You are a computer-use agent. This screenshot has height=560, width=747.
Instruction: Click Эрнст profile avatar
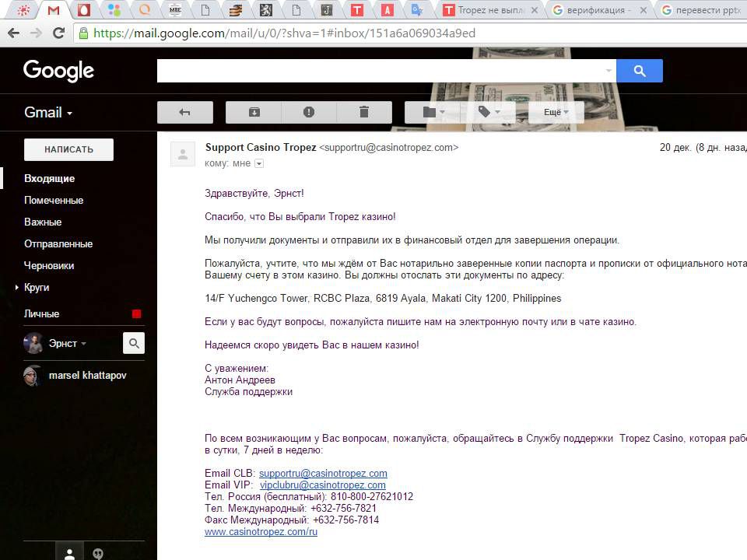33,343
